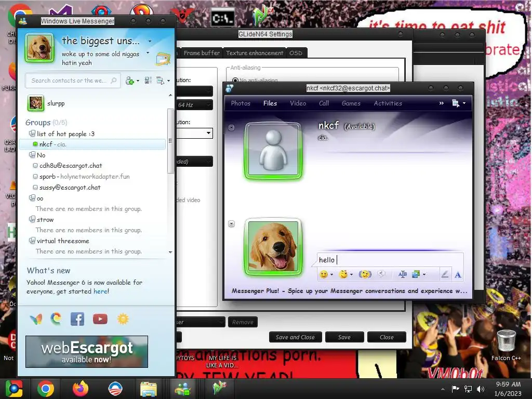Click the Close button in GLideN64 Settings
The width and height of the screenshot is (532, 399).
pos(387,337)
